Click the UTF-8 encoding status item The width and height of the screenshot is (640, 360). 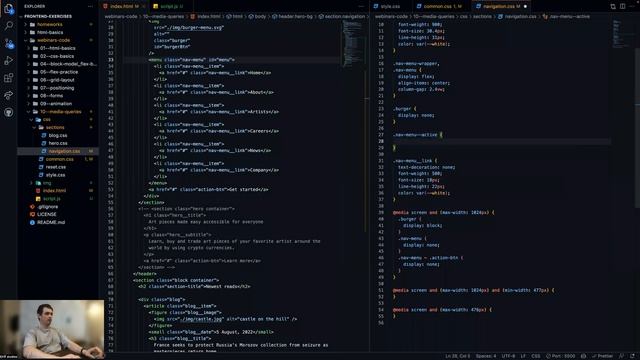(x=508, y=356)
